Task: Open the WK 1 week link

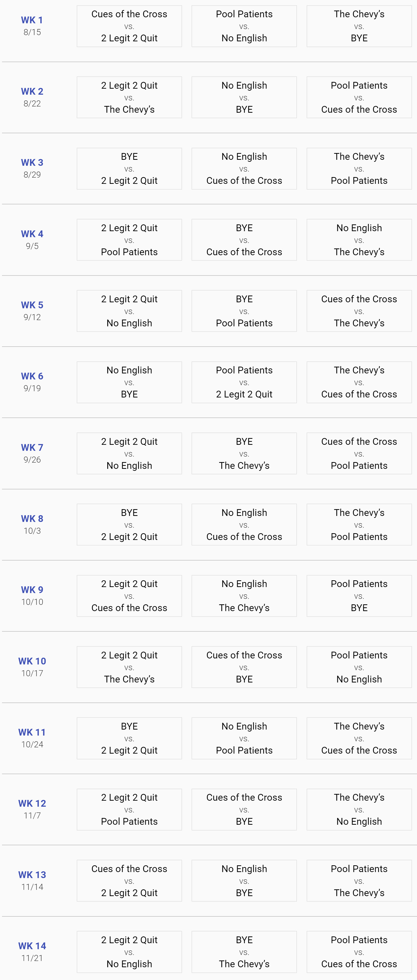Action: (32, 20)
